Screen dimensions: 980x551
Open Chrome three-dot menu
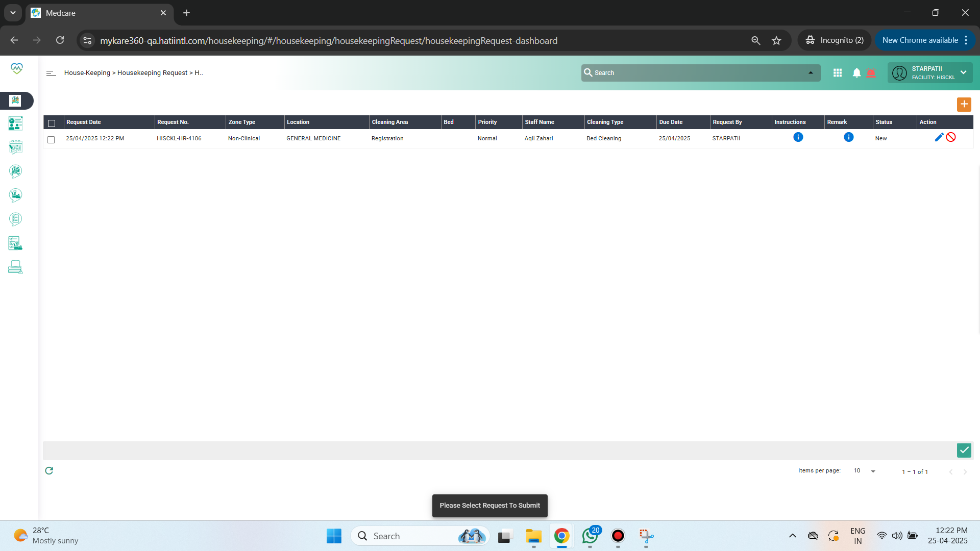(x=966, y=40)
